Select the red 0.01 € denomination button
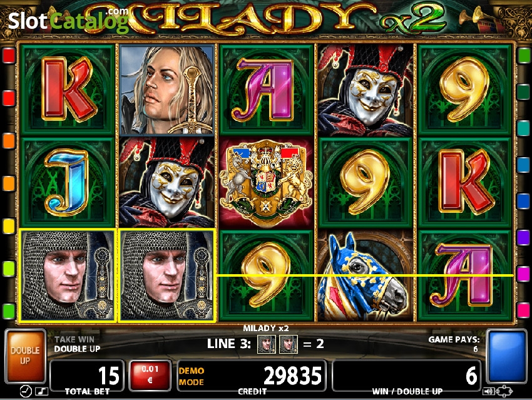This screenshot has height=400, width=532. tap(150, 375)
